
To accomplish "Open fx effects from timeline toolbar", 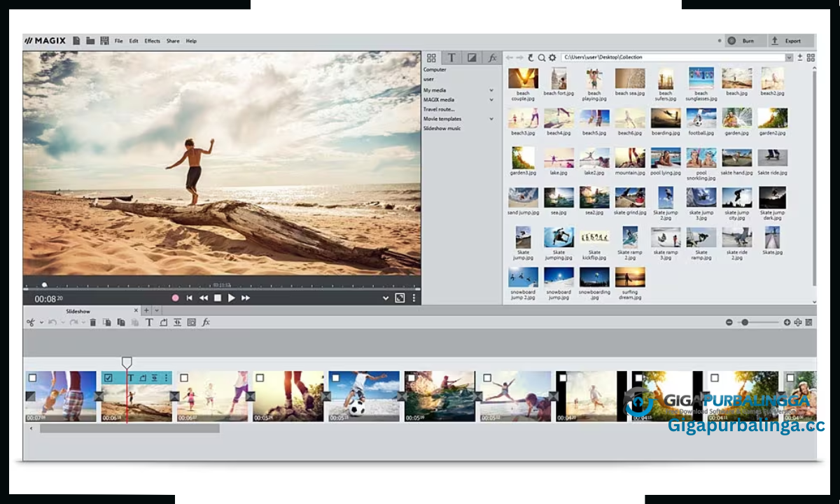I will (x=206, y=322).
